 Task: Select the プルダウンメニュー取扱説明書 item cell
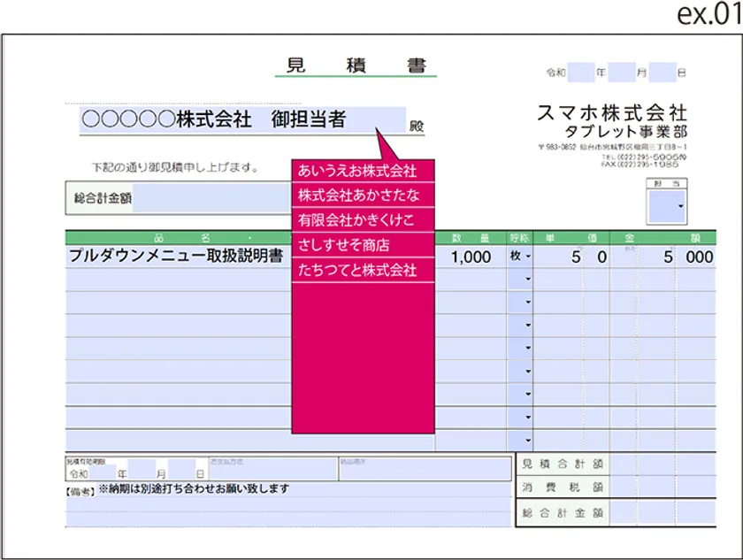178,257
